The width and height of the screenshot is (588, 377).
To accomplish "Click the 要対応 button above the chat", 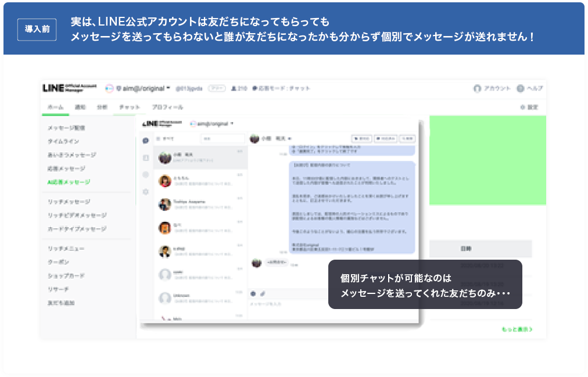I will 361,138.
